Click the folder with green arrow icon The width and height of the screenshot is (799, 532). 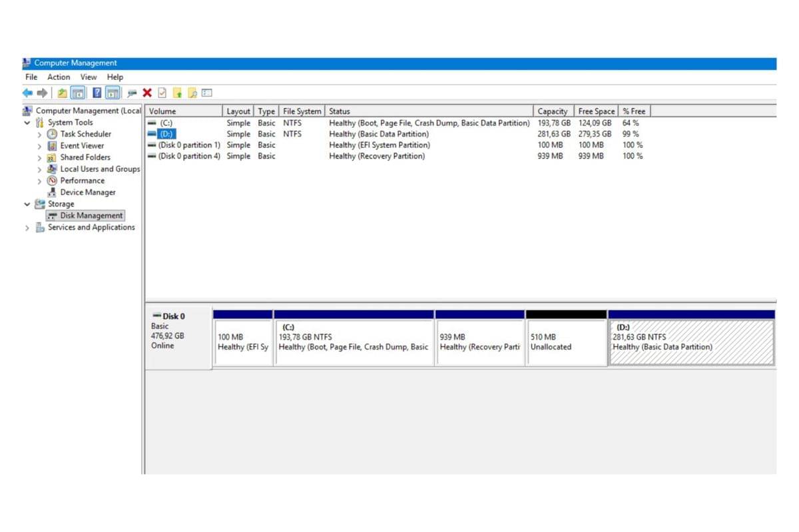(x=178, y=93)
